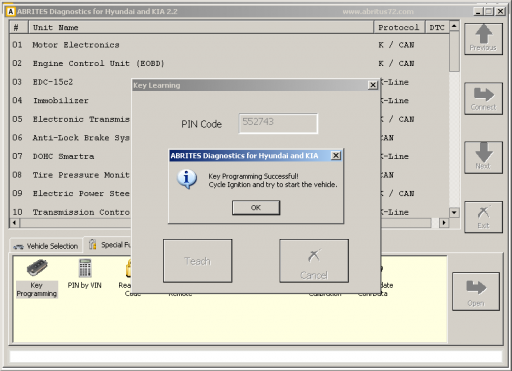Click the vertical scrollbar thumb of unit list
The width and height of the screenshot is (512, 371).
pyautogui.click(x=454, y=51)
